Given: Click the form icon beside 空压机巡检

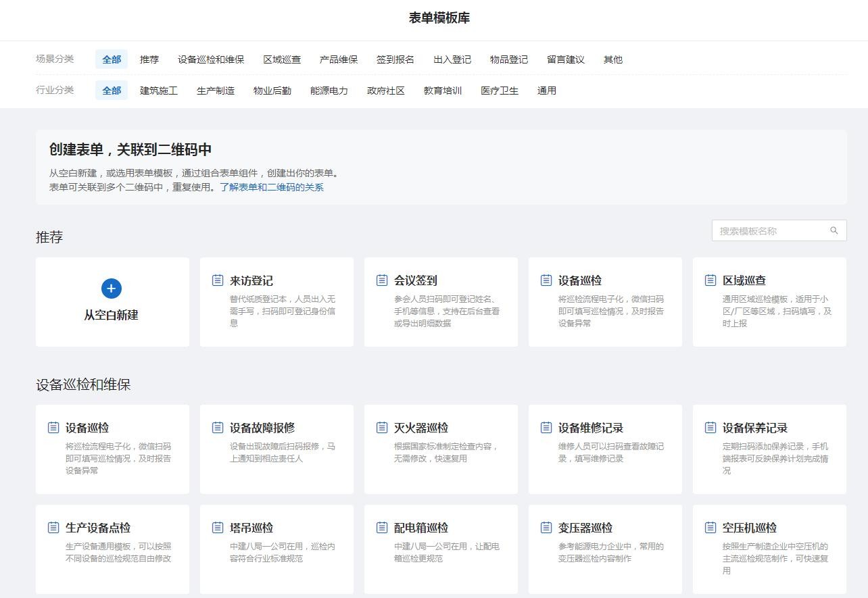Looking at the screenshot, I should pyautogui.click(x=710, y=528).
